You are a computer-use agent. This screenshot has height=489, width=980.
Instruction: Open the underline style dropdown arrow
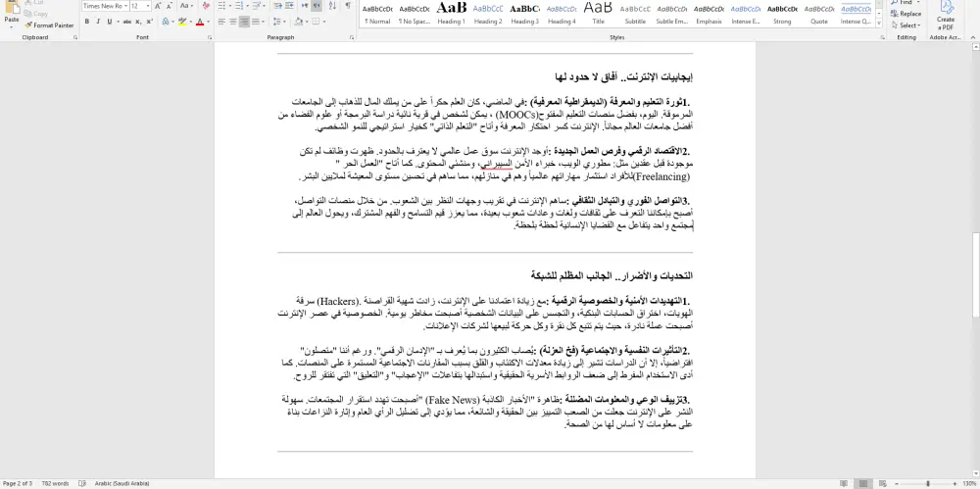[x=118, y=22]
